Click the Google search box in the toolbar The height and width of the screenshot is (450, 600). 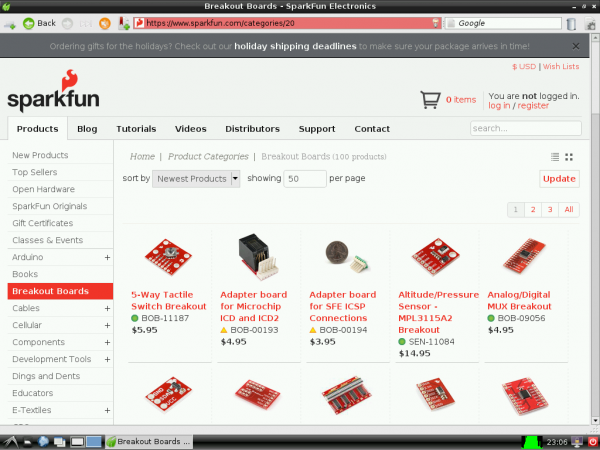[x=502, y=23]
